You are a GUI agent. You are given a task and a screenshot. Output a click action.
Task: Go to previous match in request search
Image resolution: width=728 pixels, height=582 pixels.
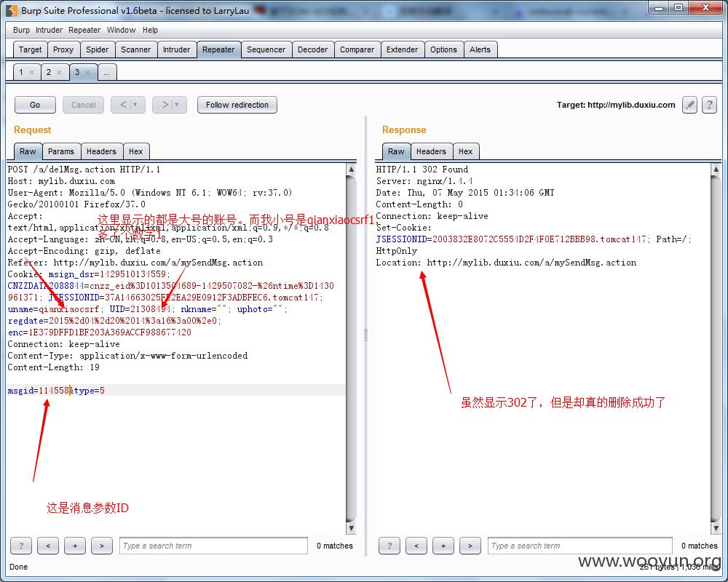point(48,546)
